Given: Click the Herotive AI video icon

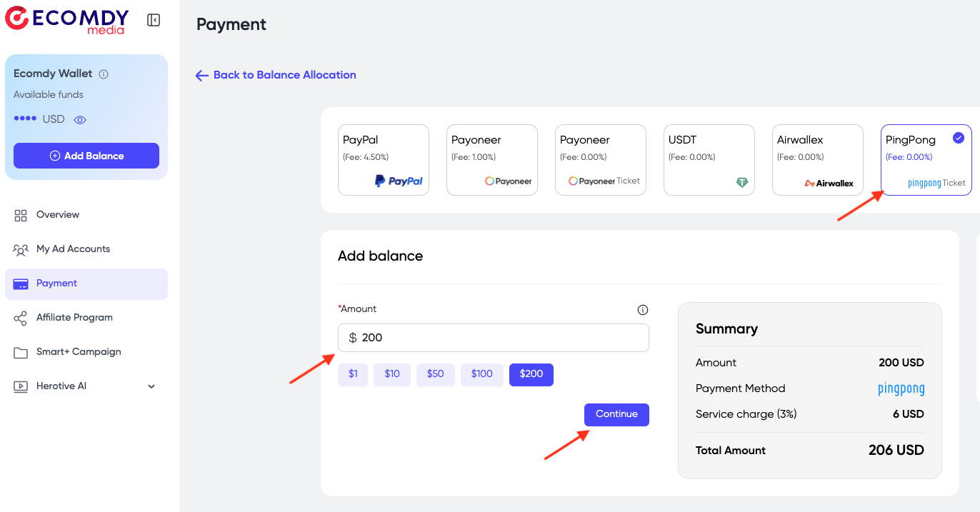Looking at the screenshot, I should point(21,386).
